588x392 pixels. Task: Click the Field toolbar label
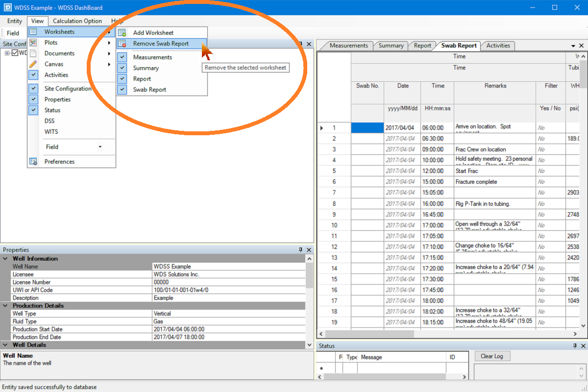tap(13, 33)
